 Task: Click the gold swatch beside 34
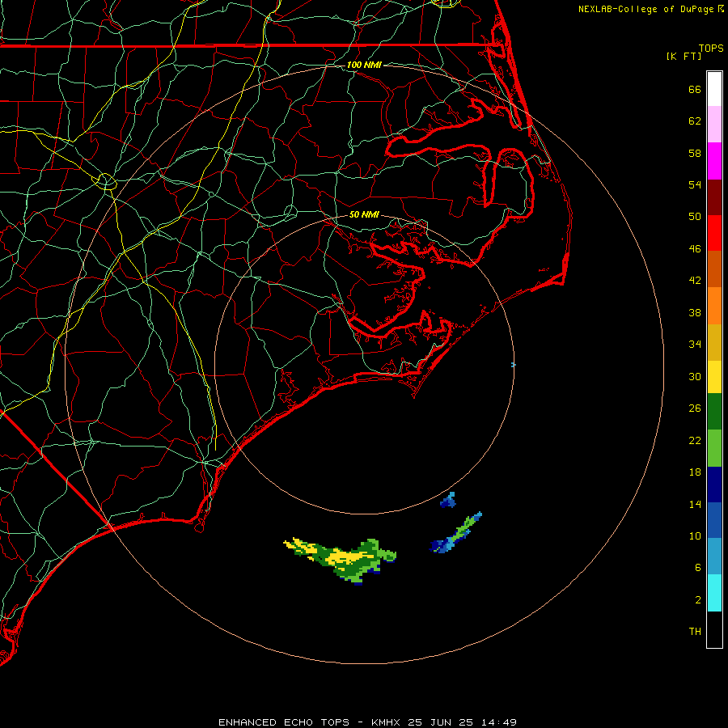point(714,342)
